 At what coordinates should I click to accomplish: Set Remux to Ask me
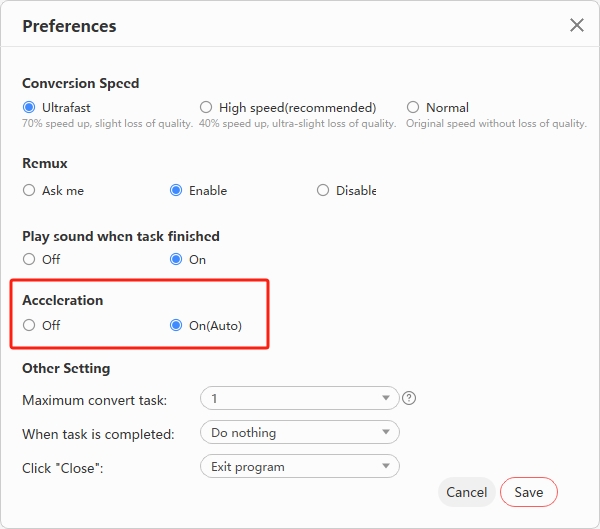(x=29, y=190)
